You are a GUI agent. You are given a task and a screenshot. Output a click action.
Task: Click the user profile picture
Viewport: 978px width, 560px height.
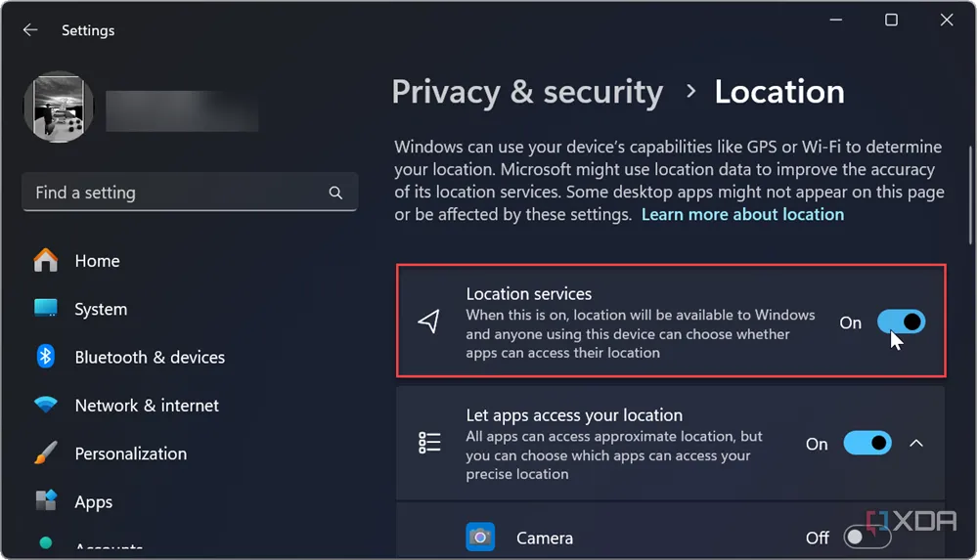(59, 107)
